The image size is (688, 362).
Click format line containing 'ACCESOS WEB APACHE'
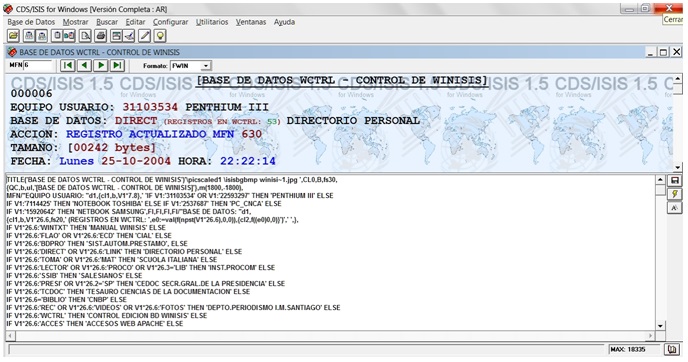pyautogui.click(x=95, y=323)
